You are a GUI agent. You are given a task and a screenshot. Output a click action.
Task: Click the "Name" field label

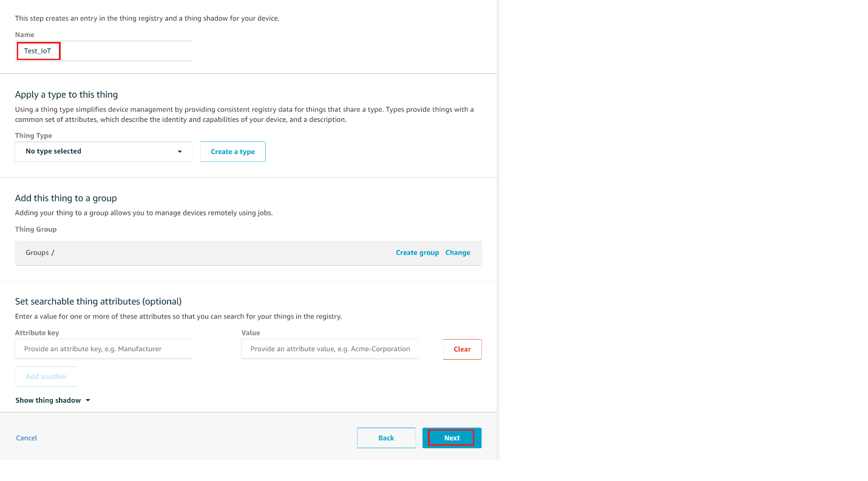pyautogui.click(x=25, y=35)
